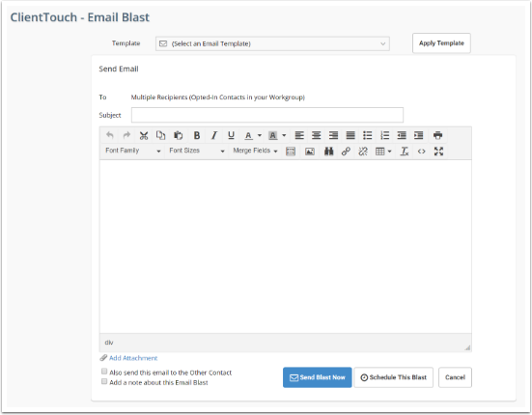Viewport: 532px width, 415px height.
Task: Click the Subject input field
Action: (x=267, y=115)
